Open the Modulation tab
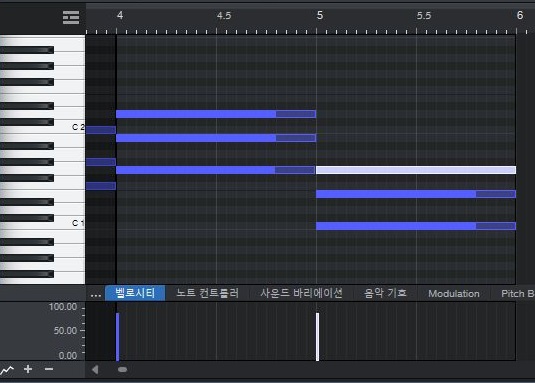535x383 pixels. 454,294
